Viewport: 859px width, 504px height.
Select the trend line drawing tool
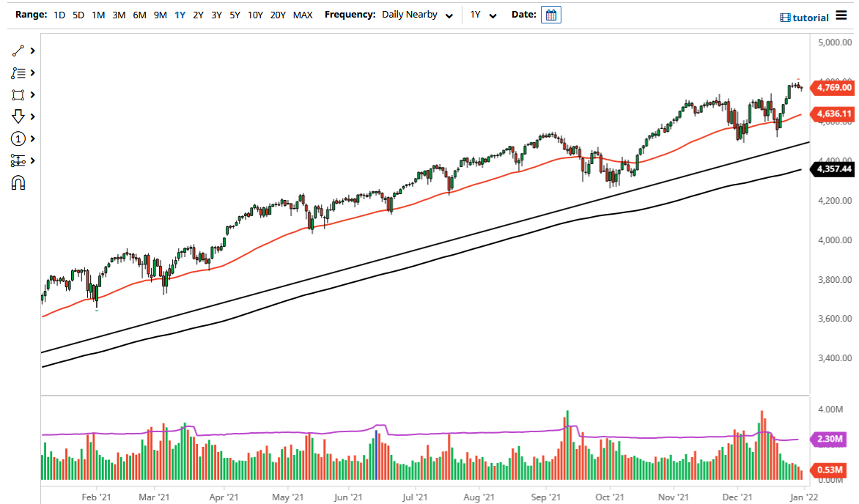point(18,51)
